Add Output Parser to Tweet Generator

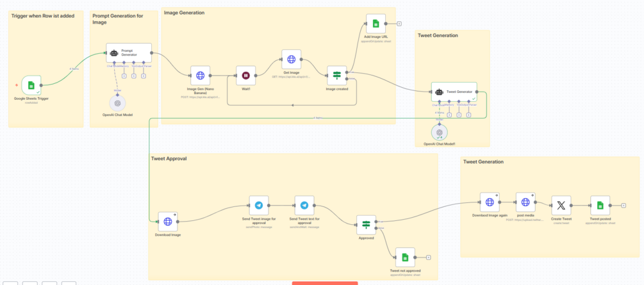468,115
